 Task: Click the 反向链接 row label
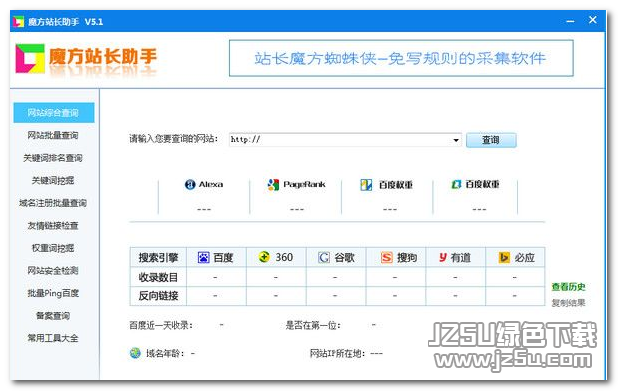[158, 296]
